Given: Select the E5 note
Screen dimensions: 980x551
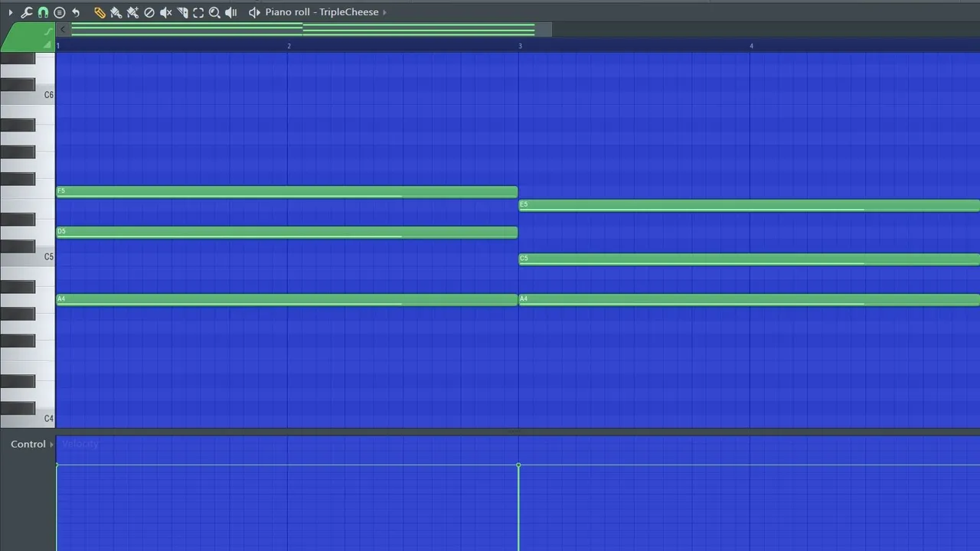Looking at the screenshot, I should coord(750,205).
